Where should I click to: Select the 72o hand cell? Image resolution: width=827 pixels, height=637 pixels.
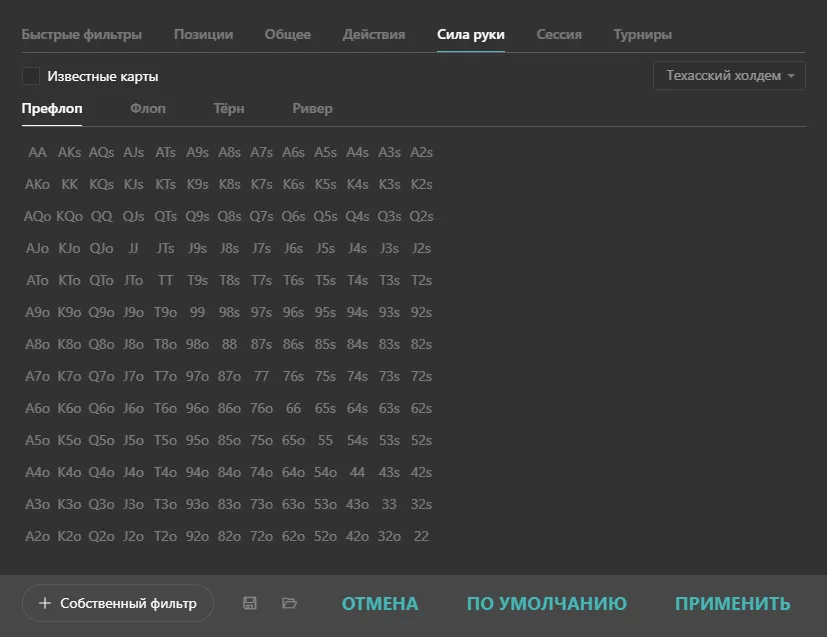[261, 536]
